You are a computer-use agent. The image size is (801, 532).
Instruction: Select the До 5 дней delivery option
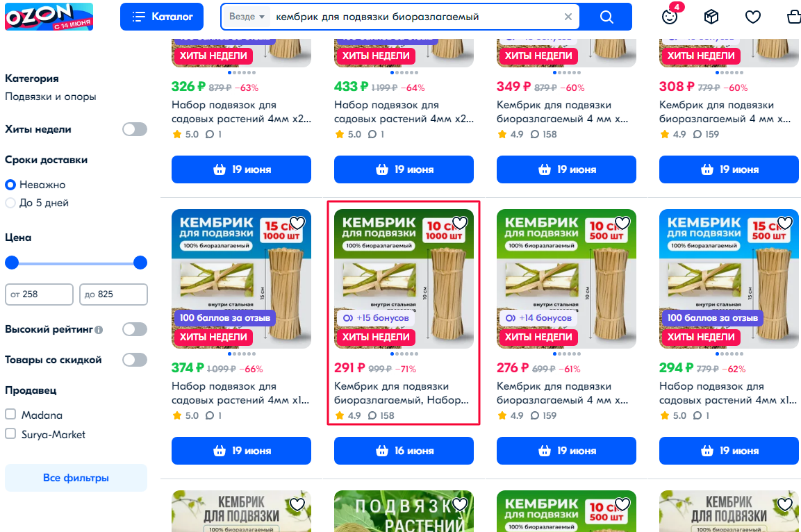pos(10,203)
